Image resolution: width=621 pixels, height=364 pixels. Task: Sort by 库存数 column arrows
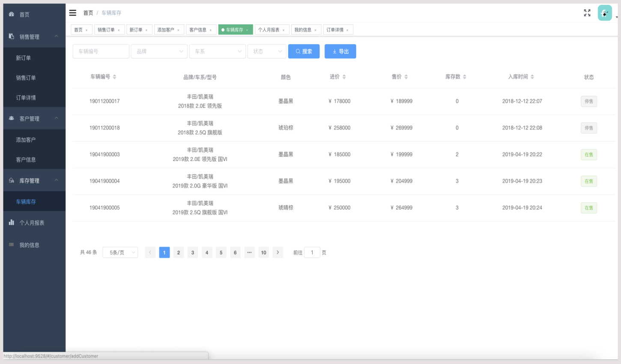[465, 77]
